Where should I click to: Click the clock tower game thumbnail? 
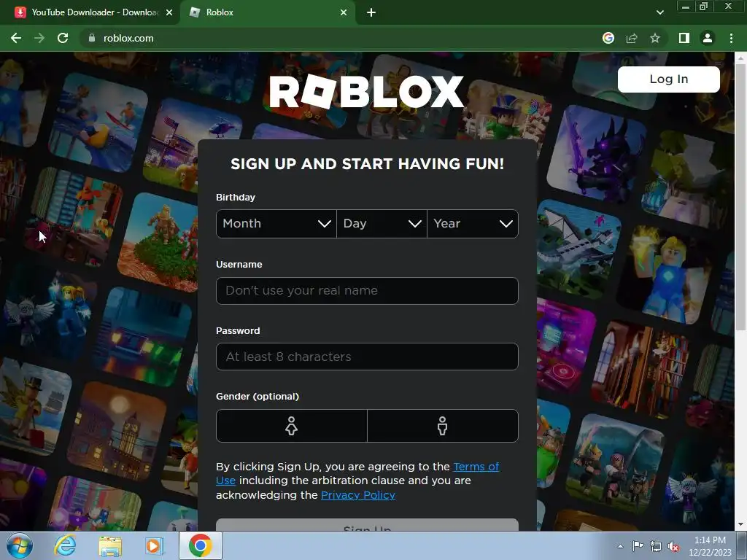[x=117, y=432]
